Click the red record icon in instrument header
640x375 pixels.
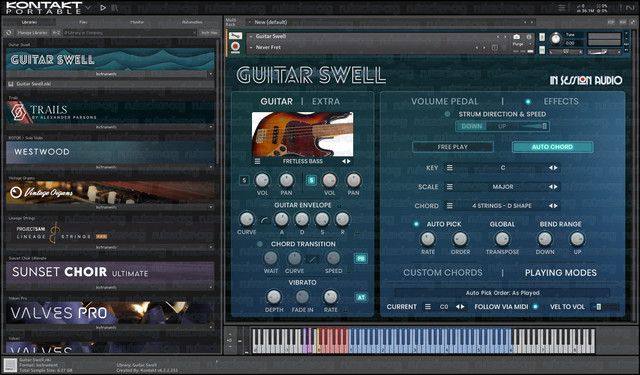click(x=235, y=47)
